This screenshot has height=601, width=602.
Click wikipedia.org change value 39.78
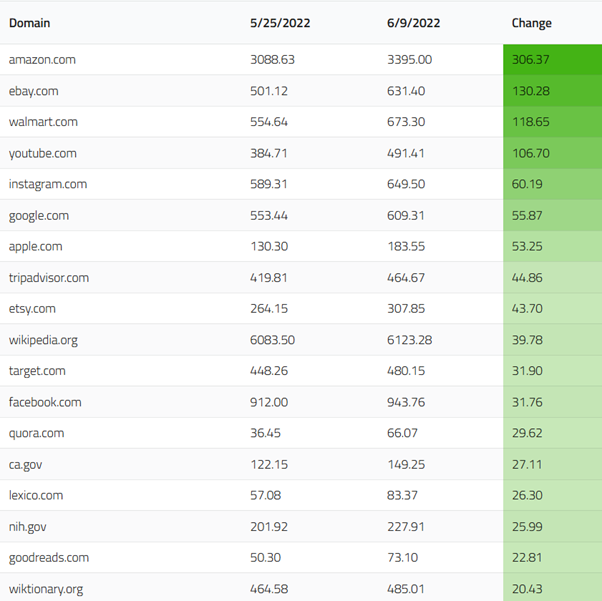(x=527, y=340)
